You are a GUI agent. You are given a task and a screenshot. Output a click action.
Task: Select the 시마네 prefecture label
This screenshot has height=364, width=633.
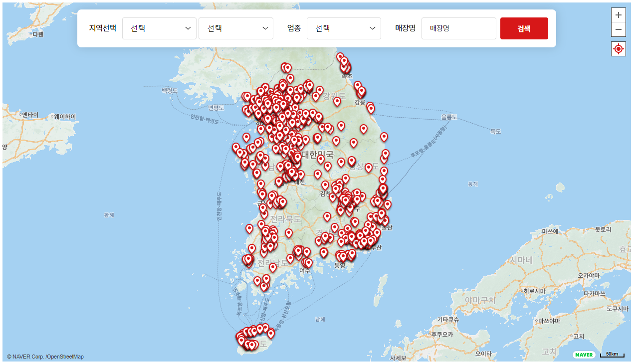pos(521,260)
